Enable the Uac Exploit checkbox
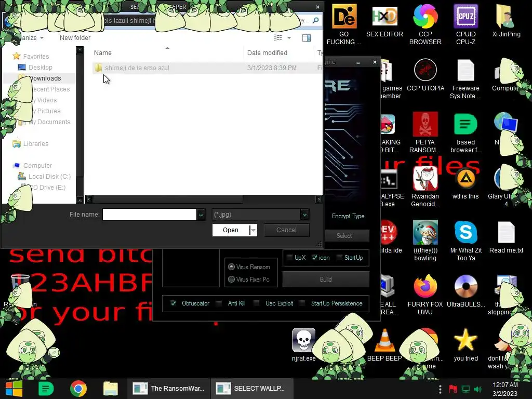 (x=257, y=303)
